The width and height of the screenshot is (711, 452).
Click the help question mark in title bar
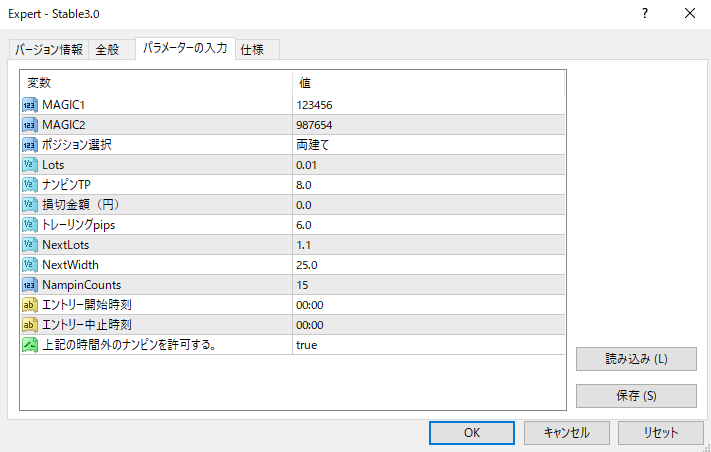click(x=645, y=14)
